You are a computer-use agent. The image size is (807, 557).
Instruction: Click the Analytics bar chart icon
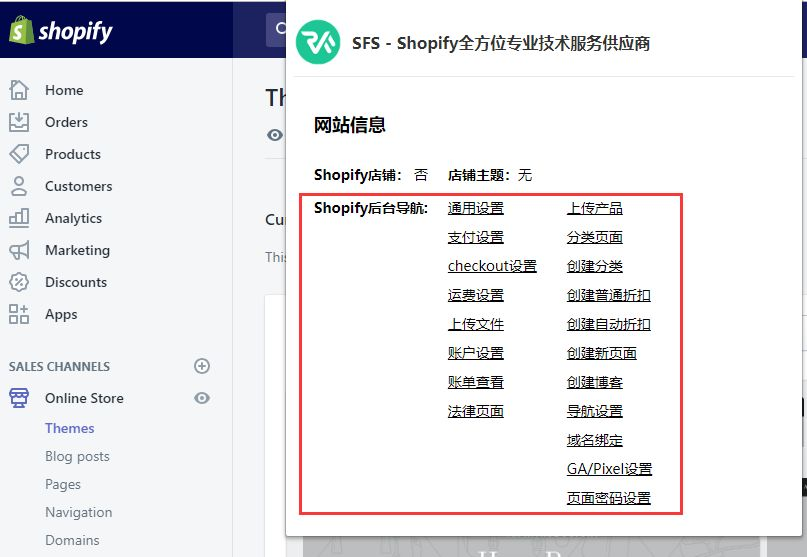[19, 218]
